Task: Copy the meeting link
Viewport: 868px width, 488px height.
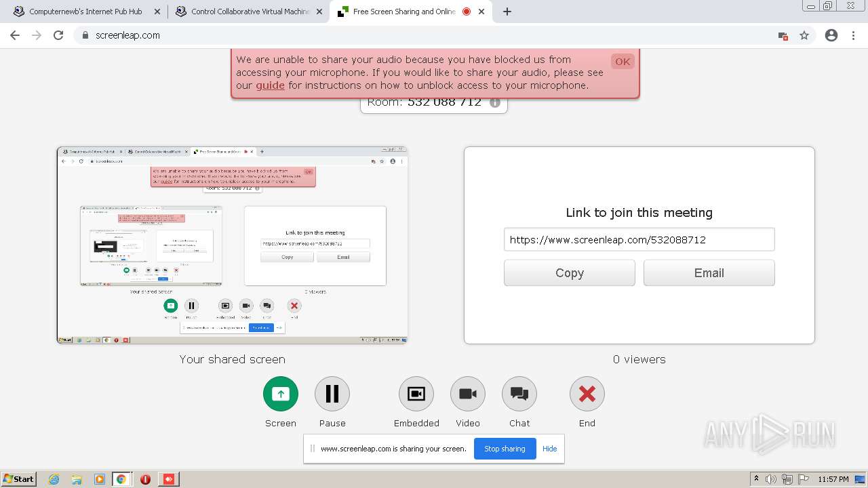Action: (x=570, y=273)
